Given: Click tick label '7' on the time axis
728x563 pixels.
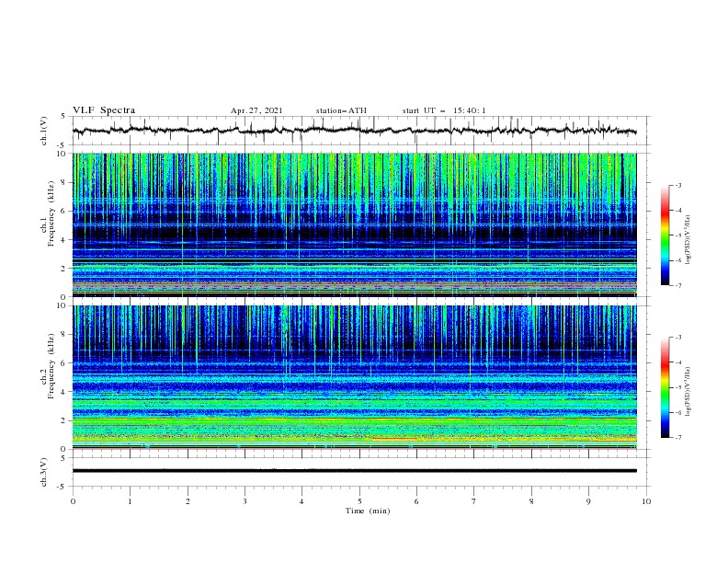Looking at the screenshot, I should (474, 501).
